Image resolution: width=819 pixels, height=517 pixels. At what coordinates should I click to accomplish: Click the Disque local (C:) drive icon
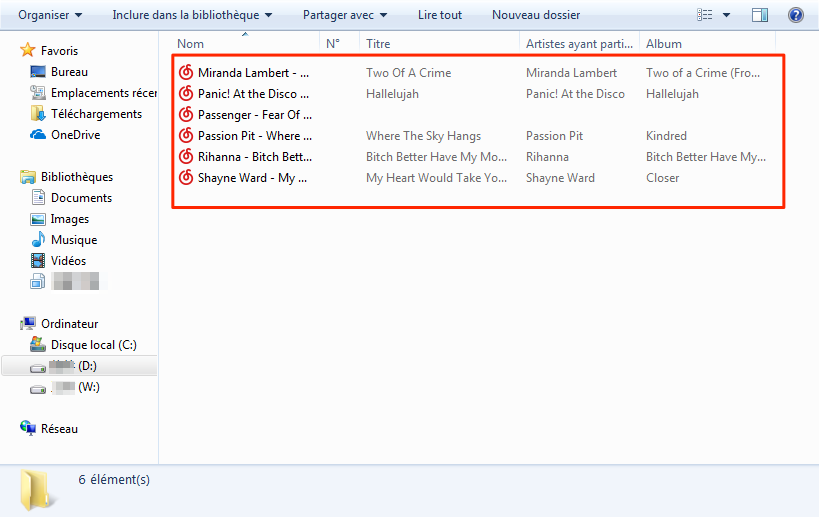(38, 345)
